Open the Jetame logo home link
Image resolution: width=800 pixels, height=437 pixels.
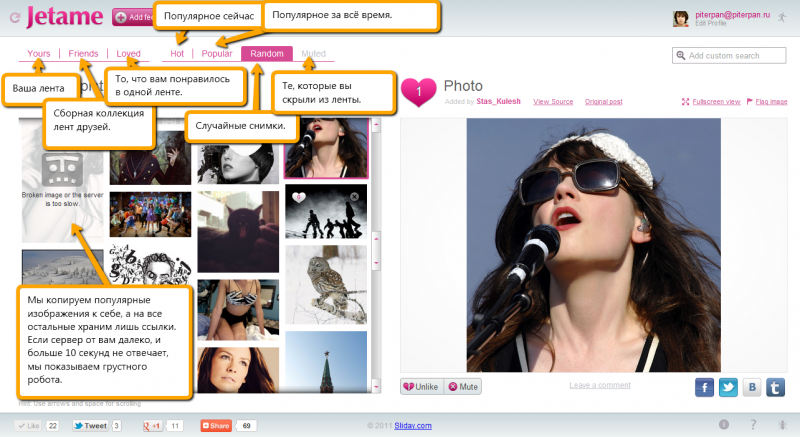coord(65,16)
